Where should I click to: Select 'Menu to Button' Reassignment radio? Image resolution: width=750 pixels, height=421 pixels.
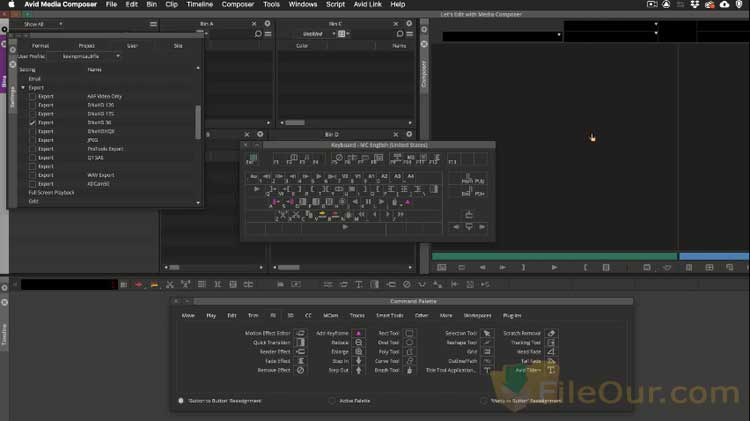[x=484, y=400]
